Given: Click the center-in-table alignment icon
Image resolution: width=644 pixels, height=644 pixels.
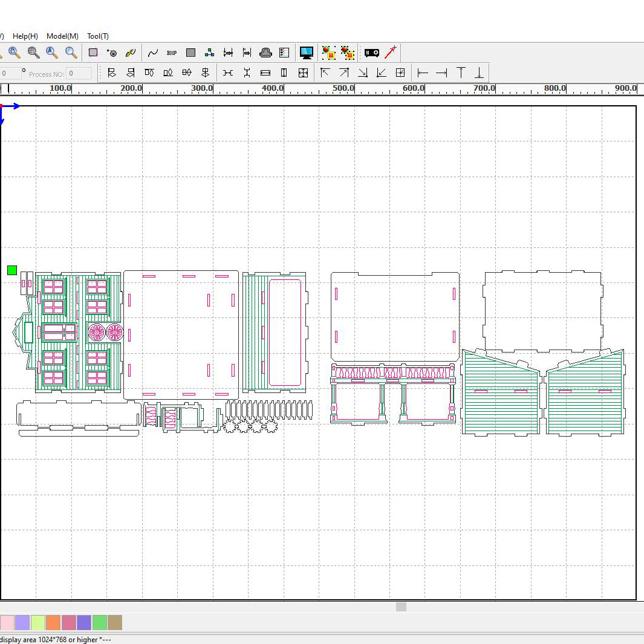Looking at the screenshot, I should tap(400, 73).
